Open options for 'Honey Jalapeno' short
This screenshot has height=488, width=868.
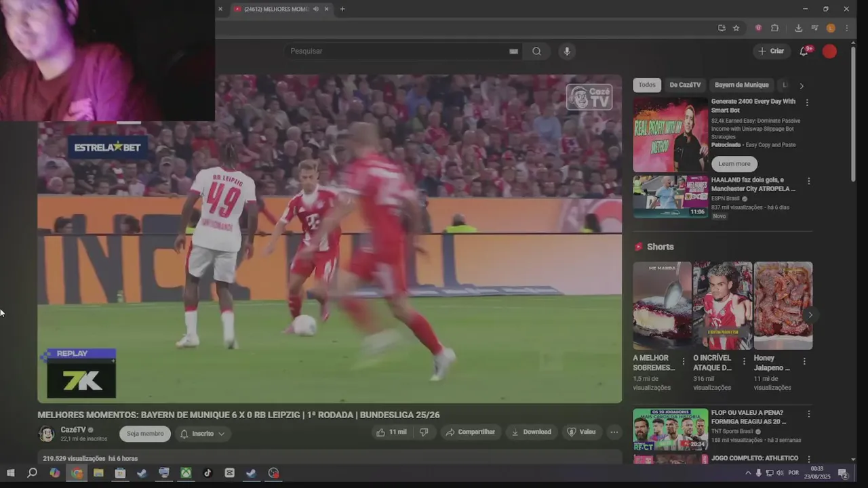click(x=804, y=361)
